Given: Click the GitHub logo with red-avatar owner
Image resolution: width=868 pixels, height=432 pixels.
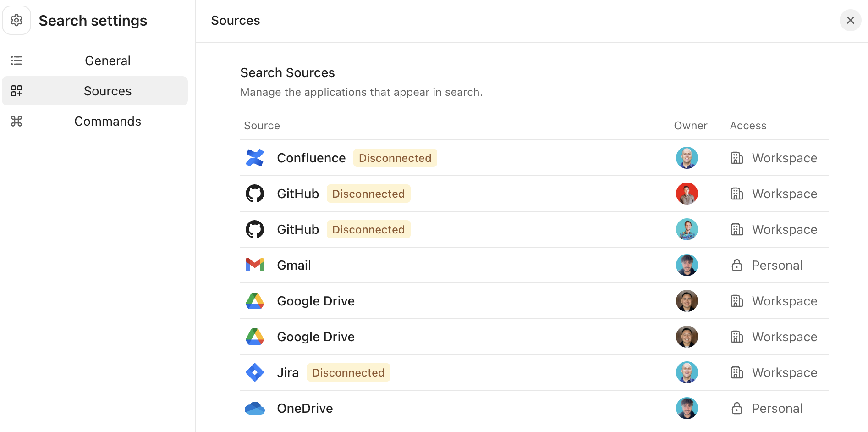Looking at the screenshot, I should click(x=255, y=194).
